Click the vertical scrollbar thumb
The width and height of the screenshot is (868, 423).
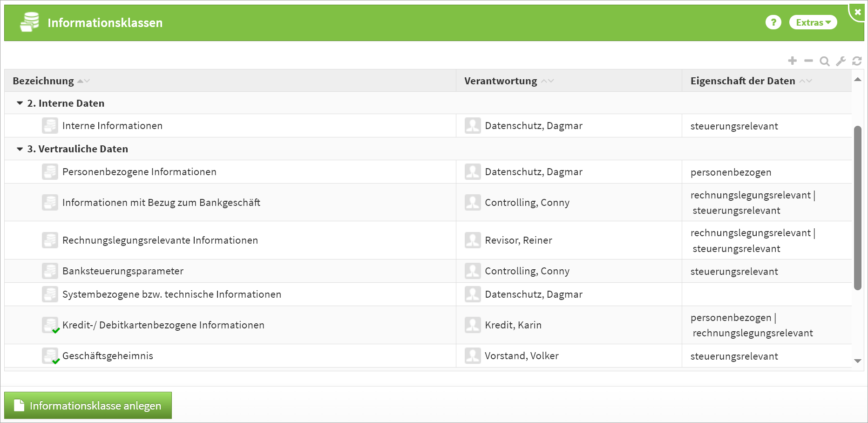pyautogui.click(x=857, y=207)
